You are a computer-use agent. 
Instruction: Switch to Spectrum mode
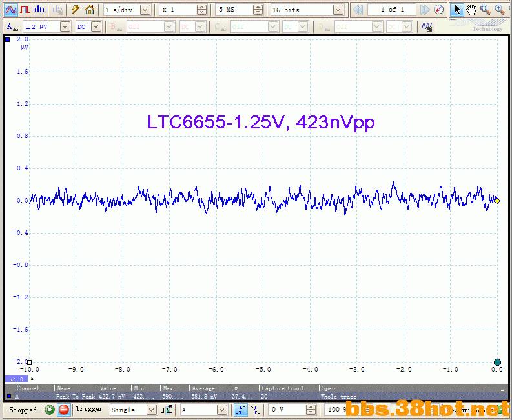(x=39, y=10)
